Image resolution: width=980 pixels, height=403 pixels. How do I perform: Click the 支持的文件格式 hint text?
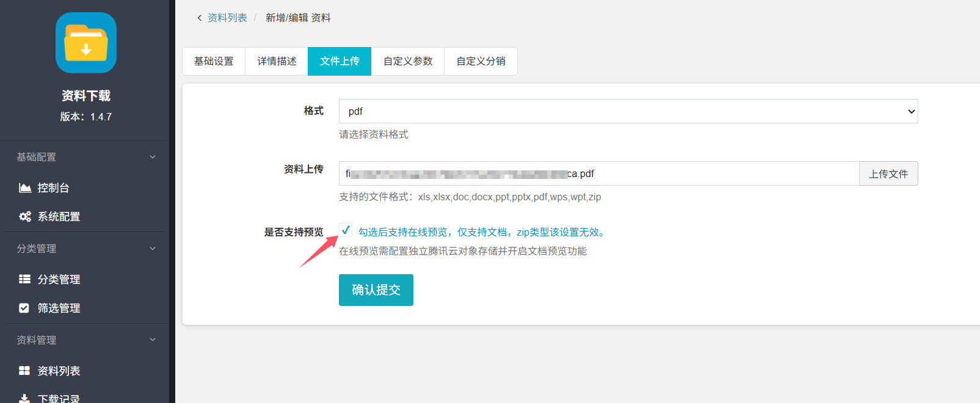click(470, 197)
